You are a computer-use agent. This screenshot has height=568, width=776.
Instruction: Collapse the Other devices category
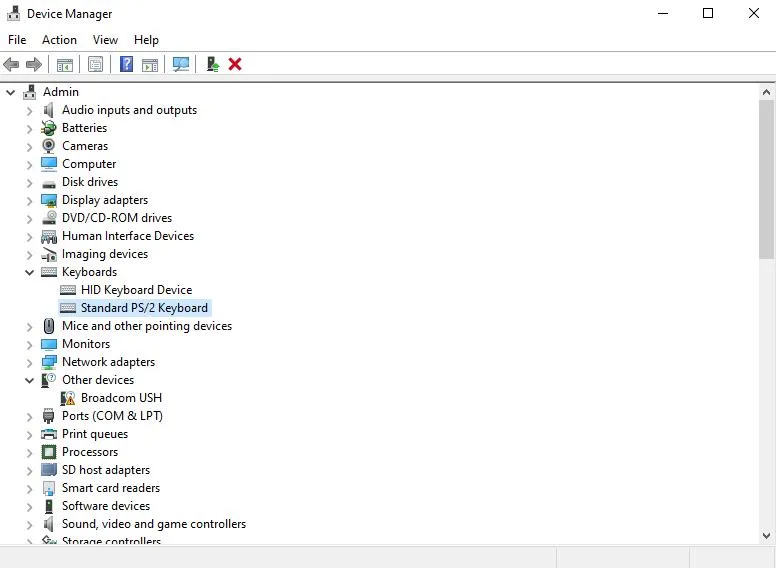pos(29,380)
